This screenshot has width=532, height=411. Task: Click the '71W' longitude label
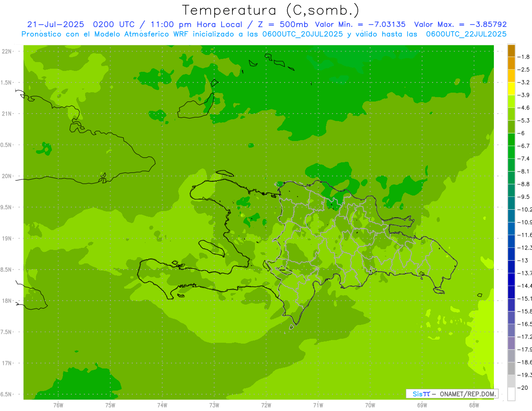(x=318, y=405)
